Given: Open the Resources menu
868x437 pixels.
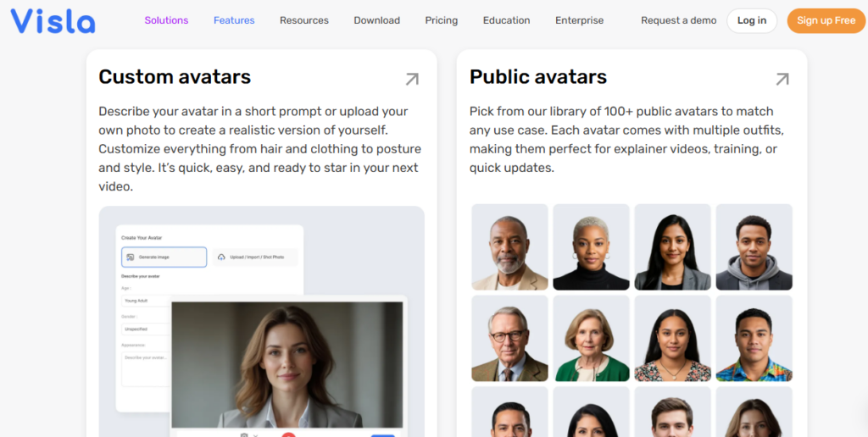Looking at the screenshot, I should [x=304, y=20].
